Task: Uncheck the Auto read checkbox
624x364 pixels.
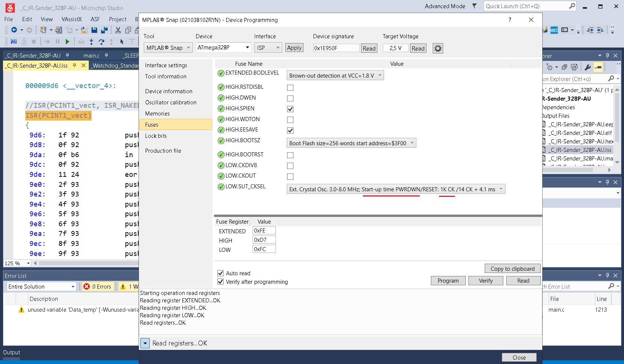Action: pos(220,273)
